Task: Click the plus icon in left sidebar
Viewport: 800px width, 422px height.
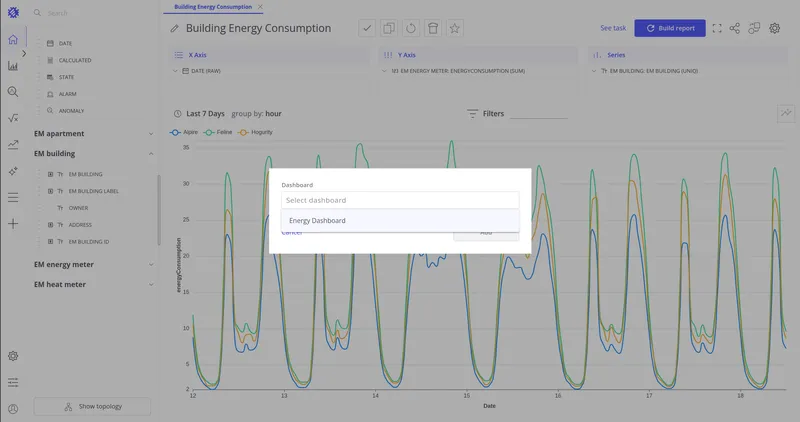Action: [x=13, y=224]
